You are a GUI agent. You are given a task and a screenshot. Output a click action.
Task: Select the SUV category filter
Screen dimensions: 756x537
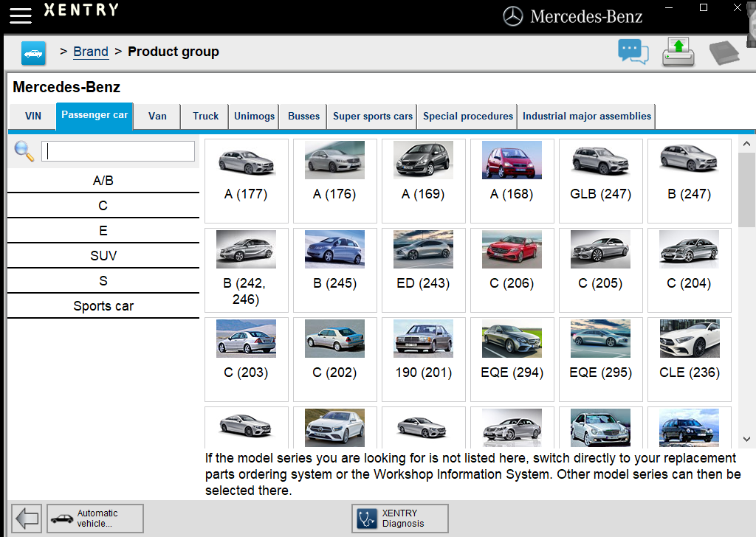pyautogui.click(x=103, y=256)
